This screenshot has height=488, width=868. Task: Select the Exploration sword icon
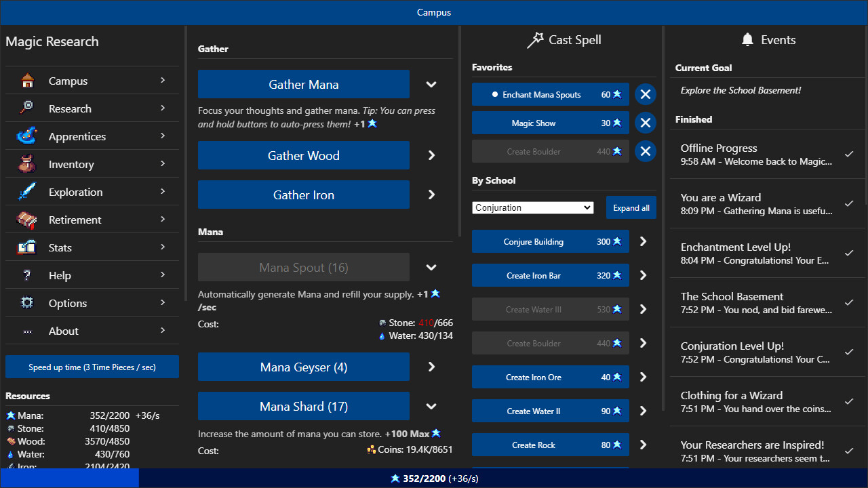pyautogui.click(x=26, y=191)
